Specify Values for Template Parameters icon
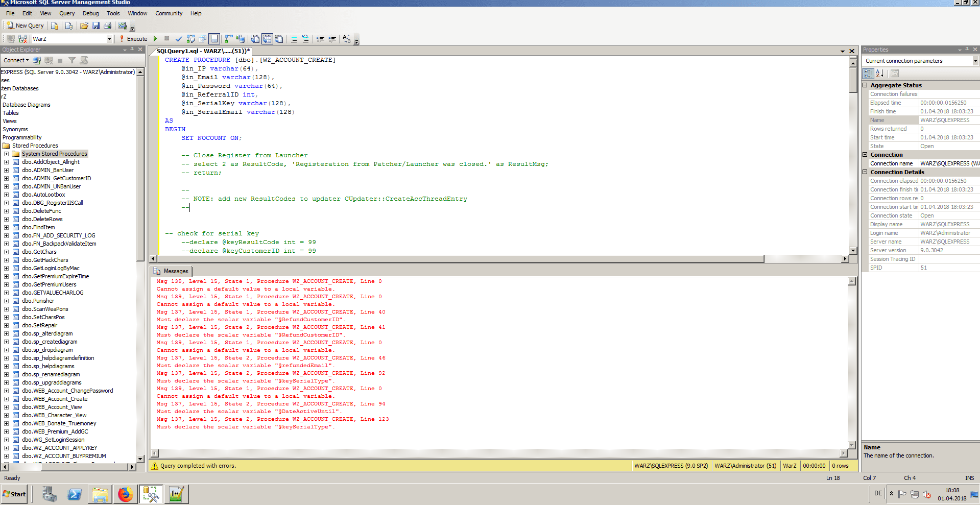 click(x=347, y=39)
